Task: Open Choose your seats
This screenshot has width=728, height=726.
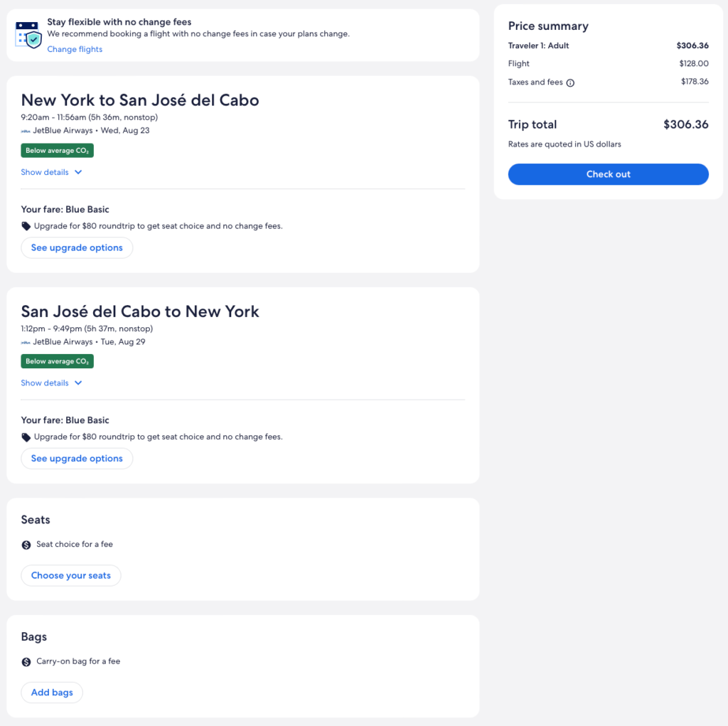Action: click(71, 575)
